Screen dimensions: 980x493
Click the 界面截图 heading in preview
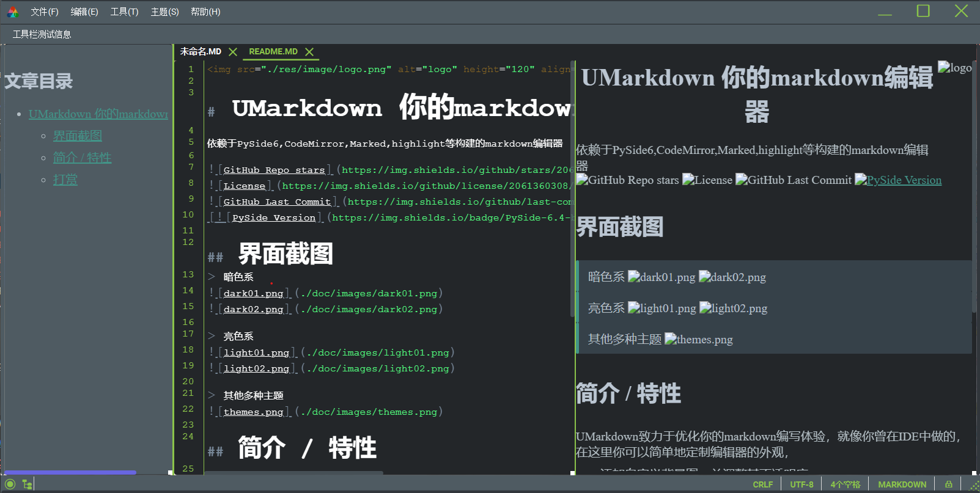click(x=620, y=227)
